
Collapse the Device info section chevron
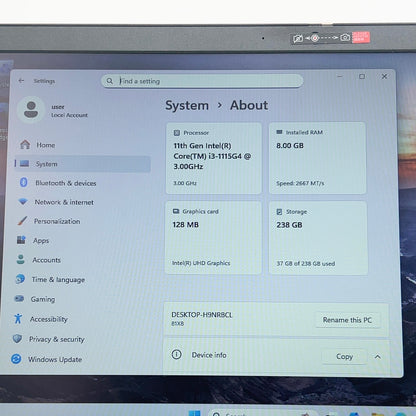(x=377, y=357)
